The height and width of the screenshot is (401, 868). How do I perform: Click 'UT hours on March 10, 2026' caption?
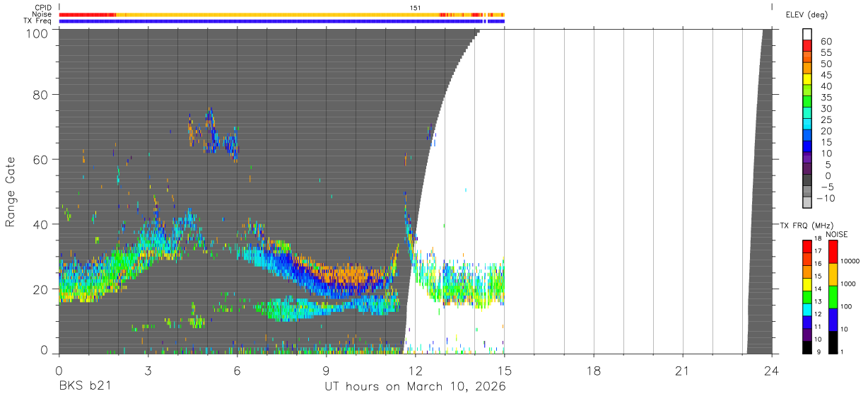click(x=415, y=388)
